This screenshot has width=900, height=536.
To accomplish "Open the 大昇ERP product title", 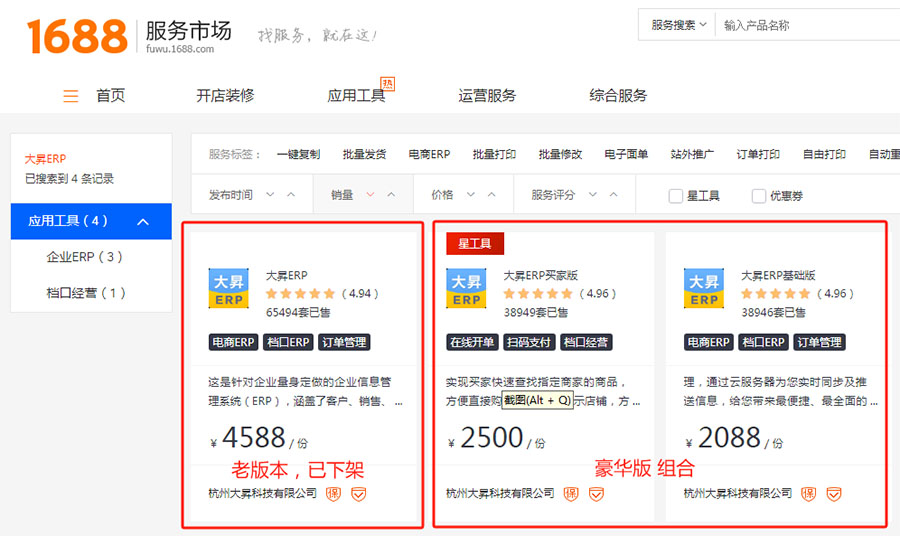I will pyautogui.click(x=286, y=275).
